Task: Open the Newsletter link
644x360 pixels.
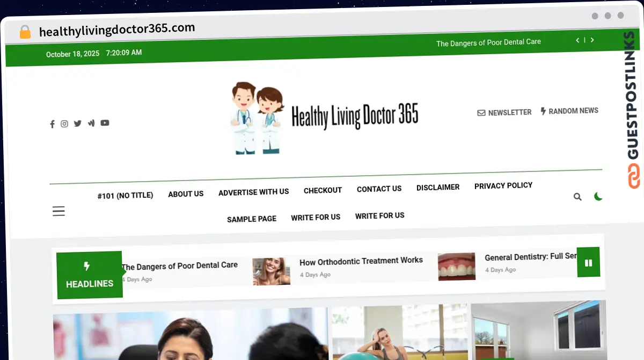Action: click(x=504, y=112)
